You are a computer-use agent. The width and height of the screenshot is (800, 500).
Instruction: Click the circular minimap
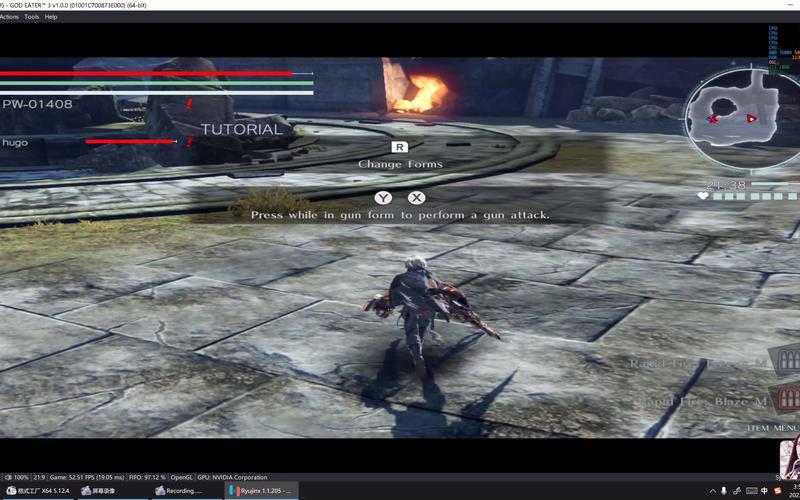tap(742, 118)
